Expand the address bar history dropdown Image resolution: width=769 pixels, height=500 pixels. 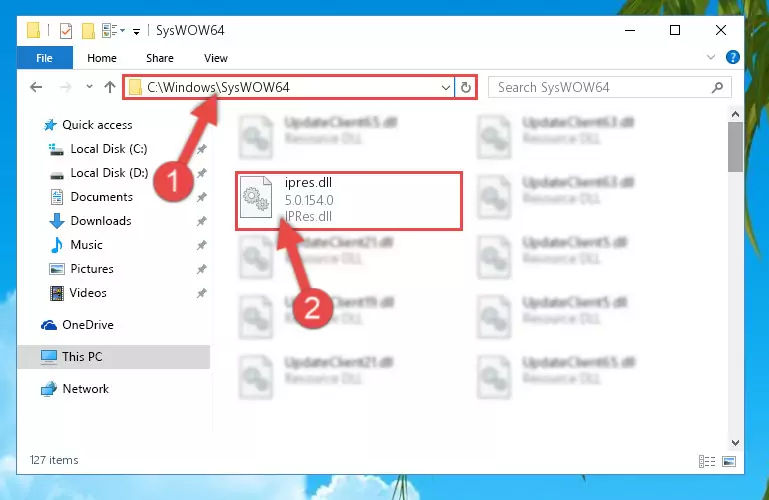[445, 88]
